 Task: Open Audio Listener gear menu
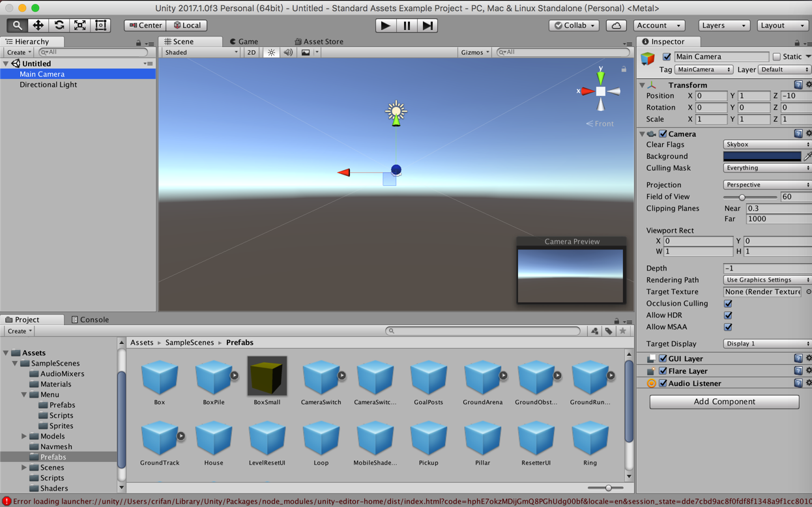809,383
